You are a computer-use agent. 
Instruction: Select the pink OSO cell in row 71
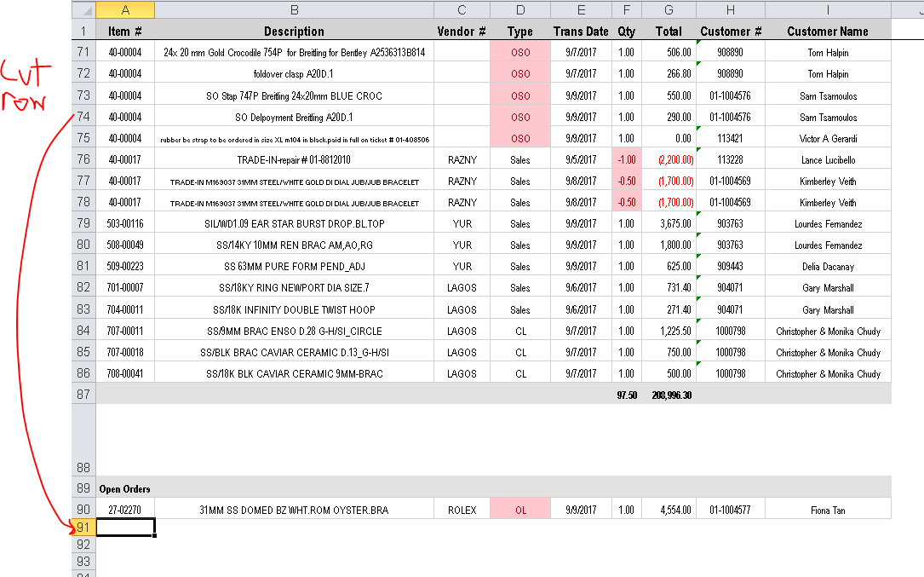tap(519, 52)
